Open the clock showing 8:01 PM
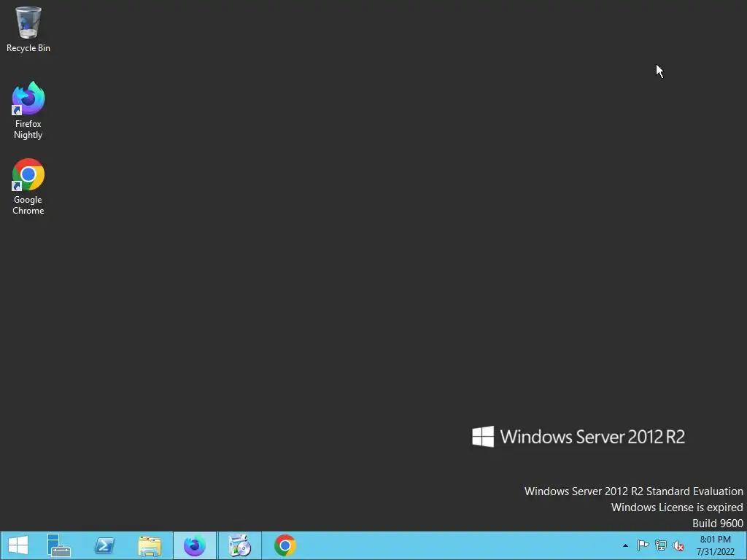 (715, 540)
